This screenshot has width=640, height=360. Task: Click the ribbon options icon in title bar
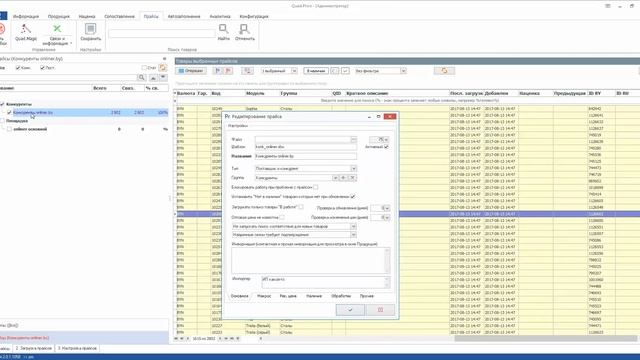pos(608,6)
